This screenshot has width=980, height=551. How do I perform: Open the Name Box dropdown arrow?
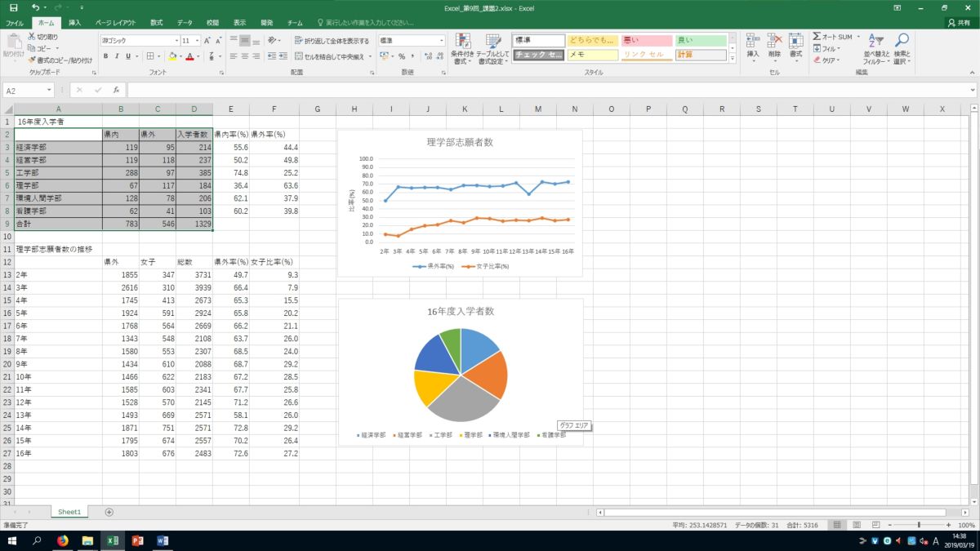[50, 90]
